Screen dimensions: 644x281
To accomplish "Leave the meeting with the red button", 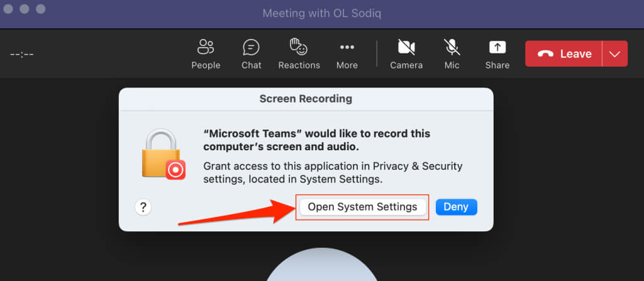I will click(563, 54).
